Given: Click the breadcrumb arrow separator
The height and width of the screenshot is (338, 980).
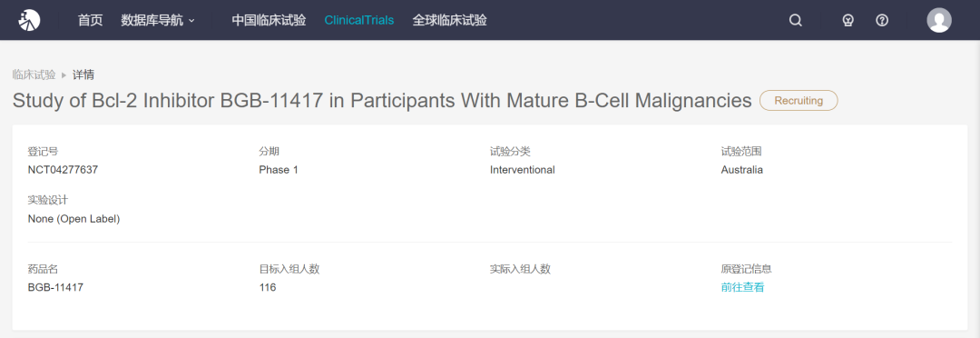Looking at the screenshot, I should click(64, 75).
